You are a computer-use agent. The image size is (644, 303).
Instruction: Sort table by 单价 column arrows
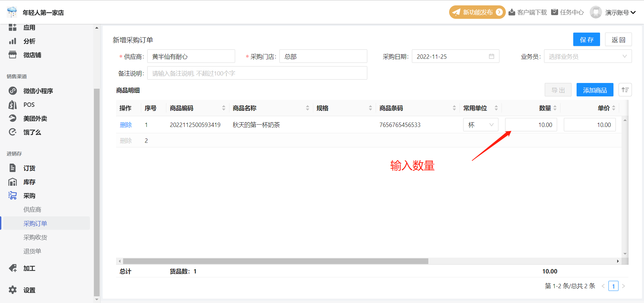(613, 108)
